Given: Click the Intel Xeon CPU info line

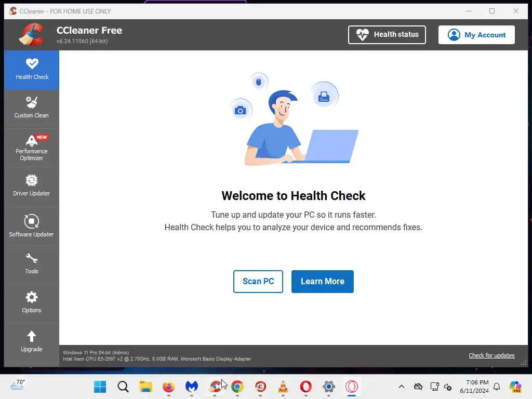Looking at the screenshot, I should pyautogui.click(x=157, y=358).
